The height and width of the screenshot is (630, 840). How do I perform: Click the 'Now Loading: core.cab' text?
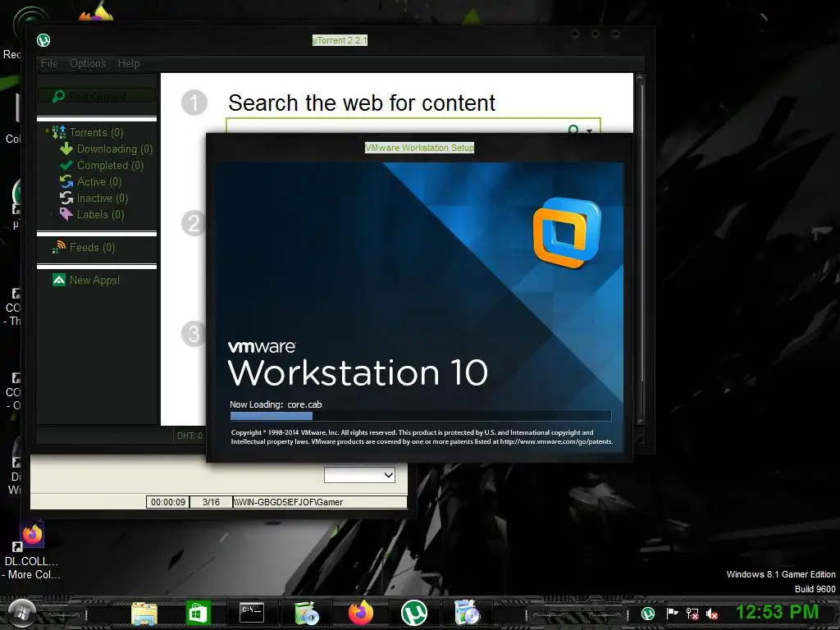(276, 404)
